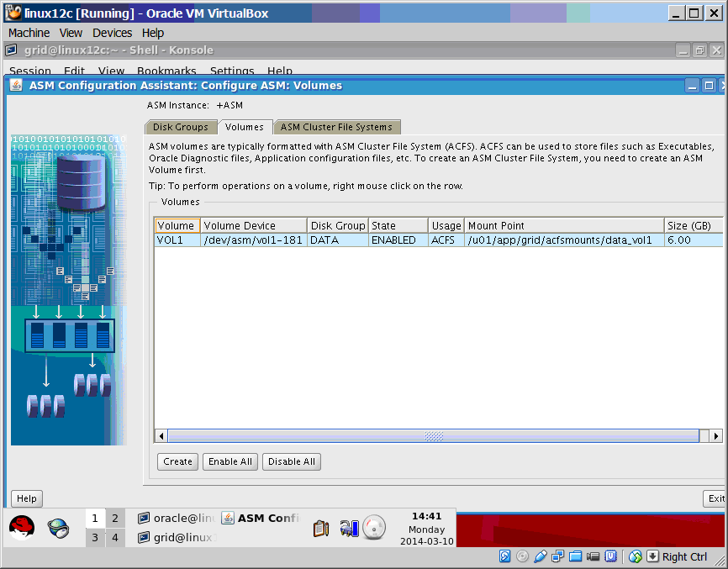Image resolution: width=728 pixels, height=569 pixels.
Task: Open the Devices menu
Action: click(113, 33)
